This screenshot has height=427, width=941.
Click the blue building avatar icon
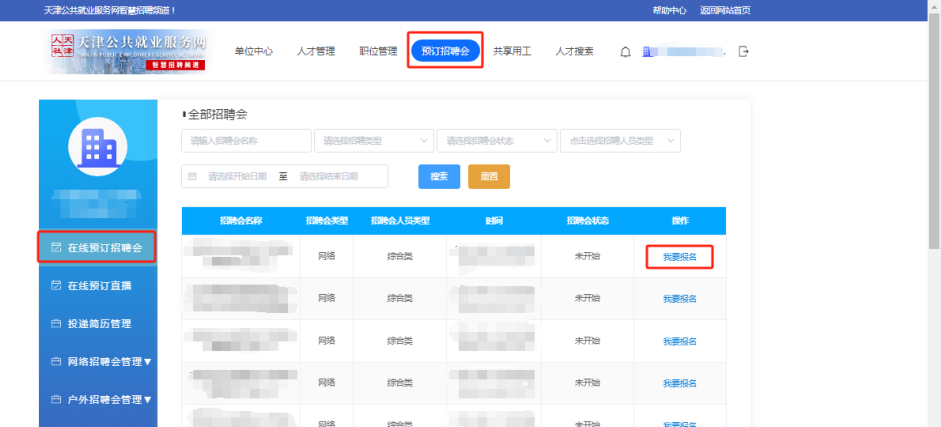click(97, 148)
